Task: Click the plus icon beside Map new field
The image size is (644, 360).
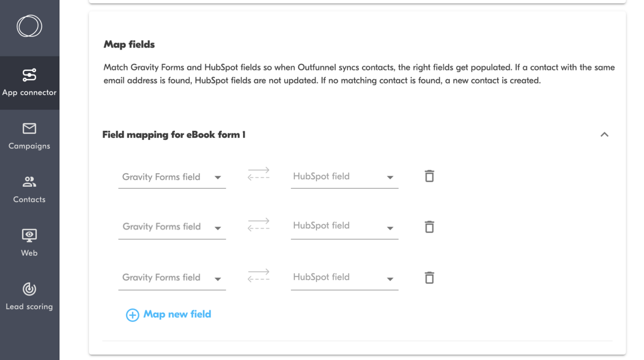Action: (x=132, y=315)
